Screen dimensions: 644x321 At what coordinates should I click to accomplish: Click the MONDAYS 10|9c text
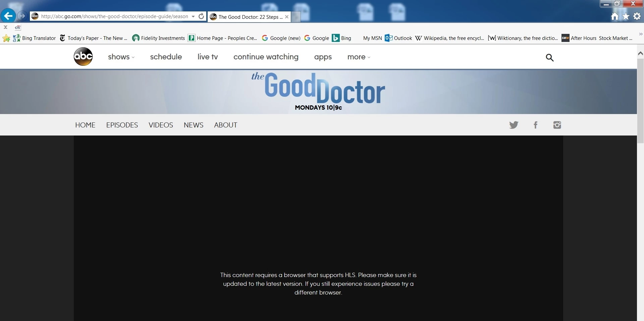tap(318, 108)
